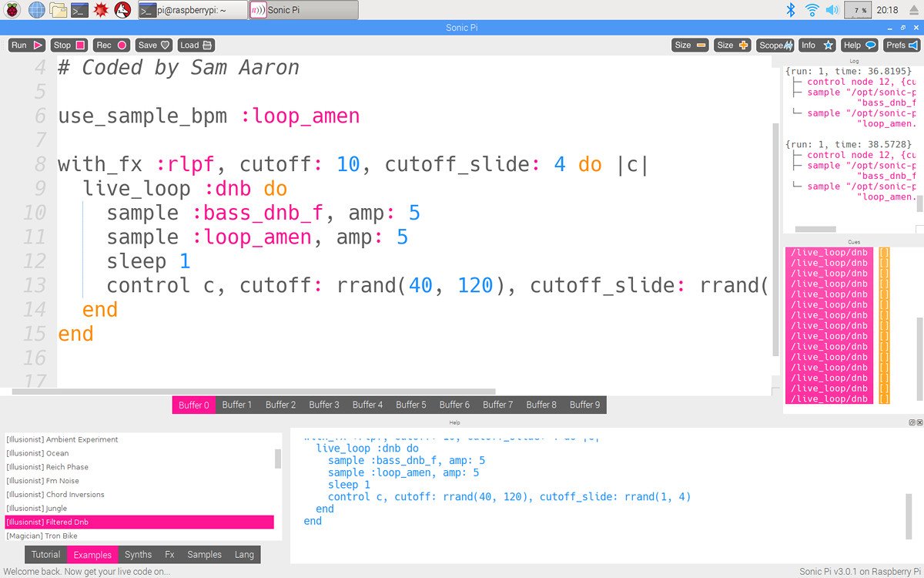Increase text size with Size plus
This screenshot has width=924, height=578.
[732, 45]
